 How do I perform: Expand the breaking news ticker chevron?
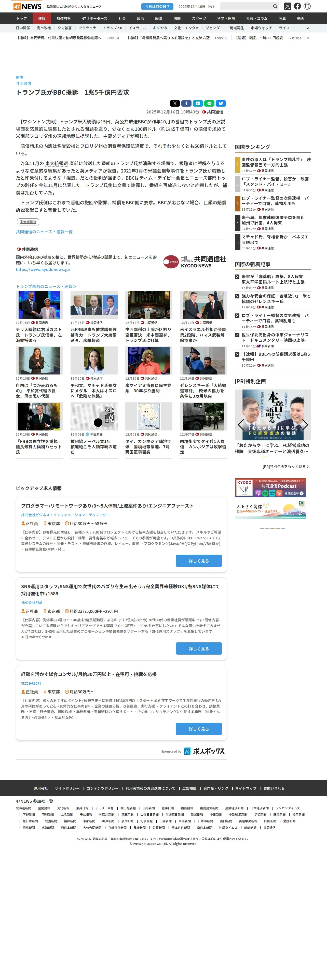point(308,38)
